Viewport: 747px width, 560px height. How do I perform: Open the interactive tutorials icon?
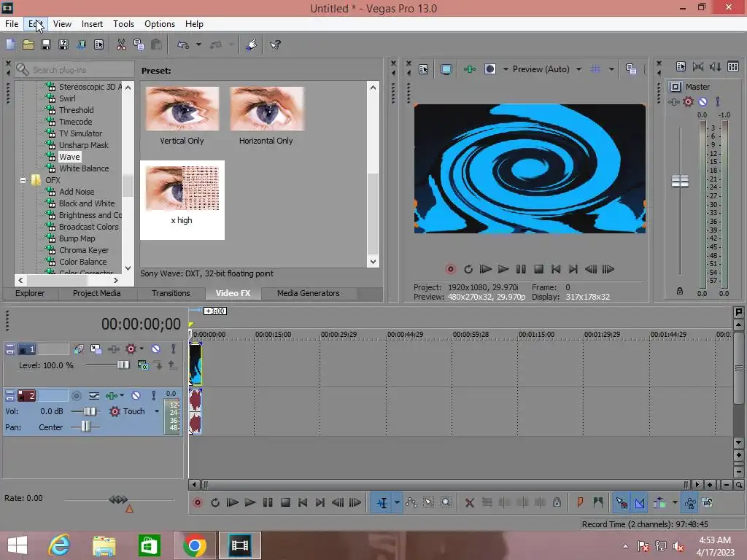(x=252, y=44)
